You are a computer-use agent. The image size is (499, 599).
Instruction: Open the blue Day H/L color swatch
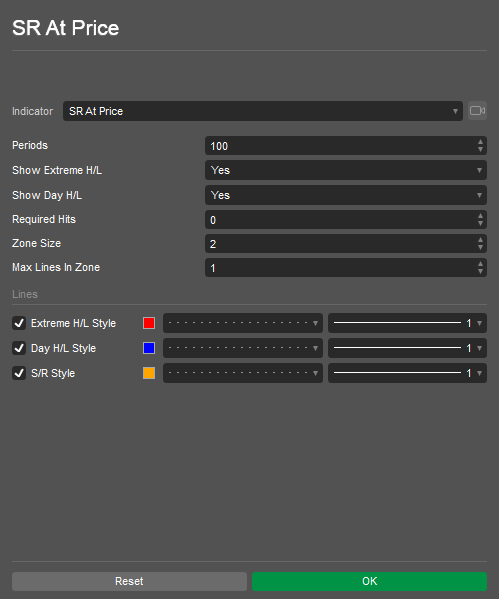pyautogui.click(x=149, y=348)
